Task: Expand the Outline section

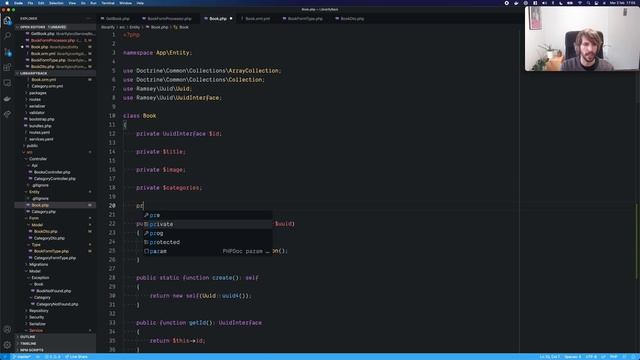Action: (56, 337)
